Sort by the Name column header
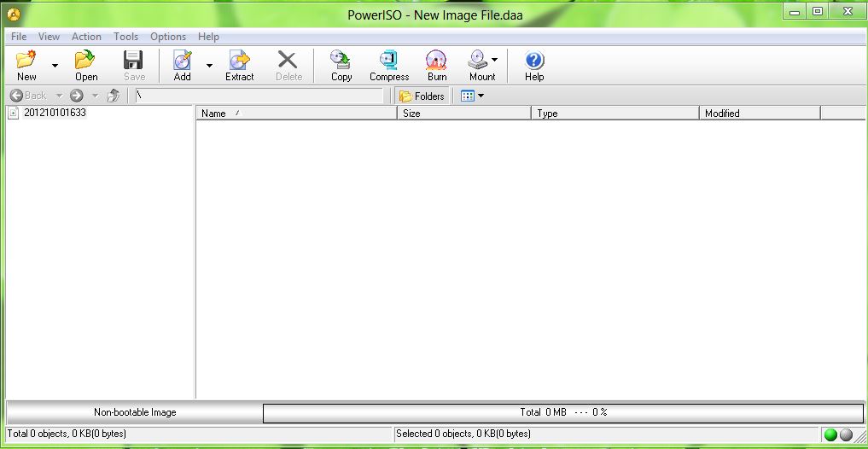 click(x=297, y=113)
